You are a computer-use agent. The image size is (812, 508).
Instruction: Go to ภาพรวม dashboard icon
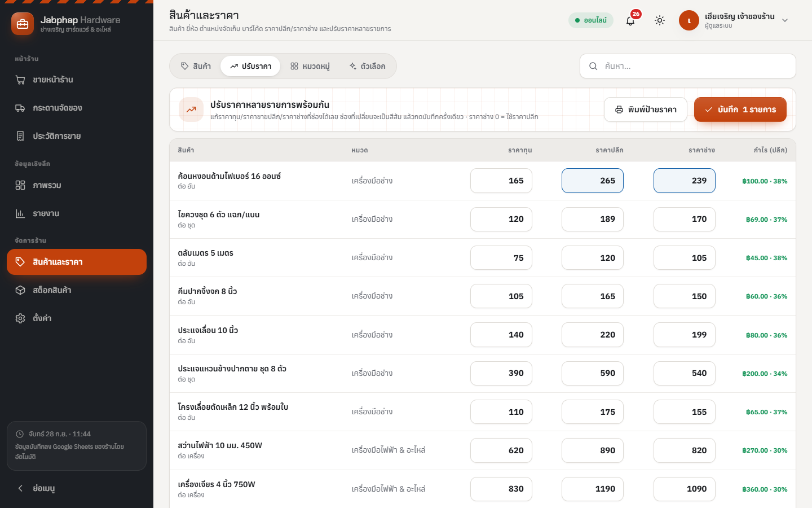[20, 185]
